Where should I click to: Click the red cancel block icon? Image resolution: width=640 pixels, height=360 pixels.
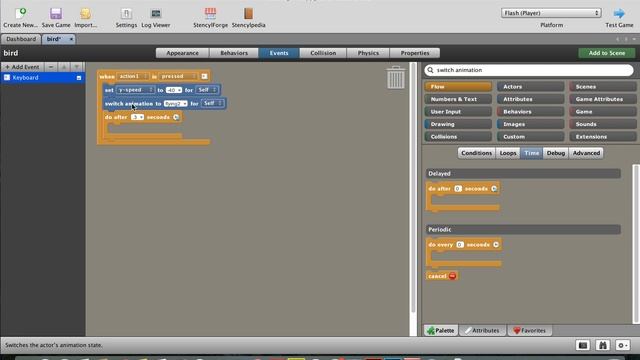coord(452,276)
